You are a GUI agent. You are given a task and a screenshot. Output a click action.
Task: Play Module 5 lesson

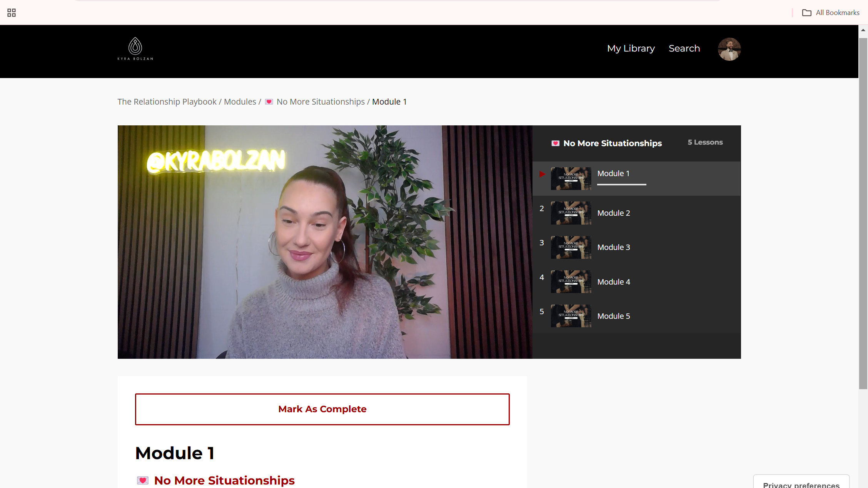click(613, 316)
